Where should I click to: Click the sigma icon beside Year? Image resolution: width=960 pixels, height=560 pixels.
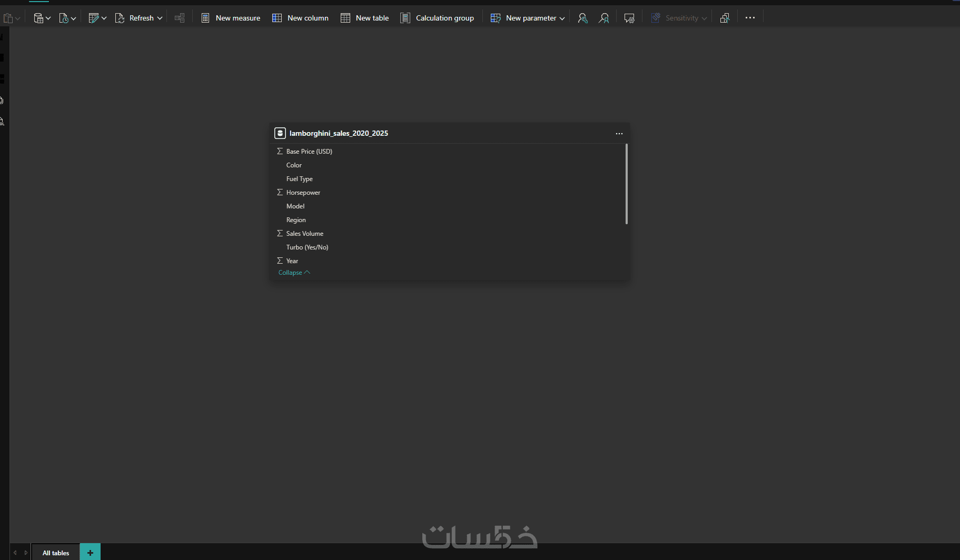coord(280,261)
